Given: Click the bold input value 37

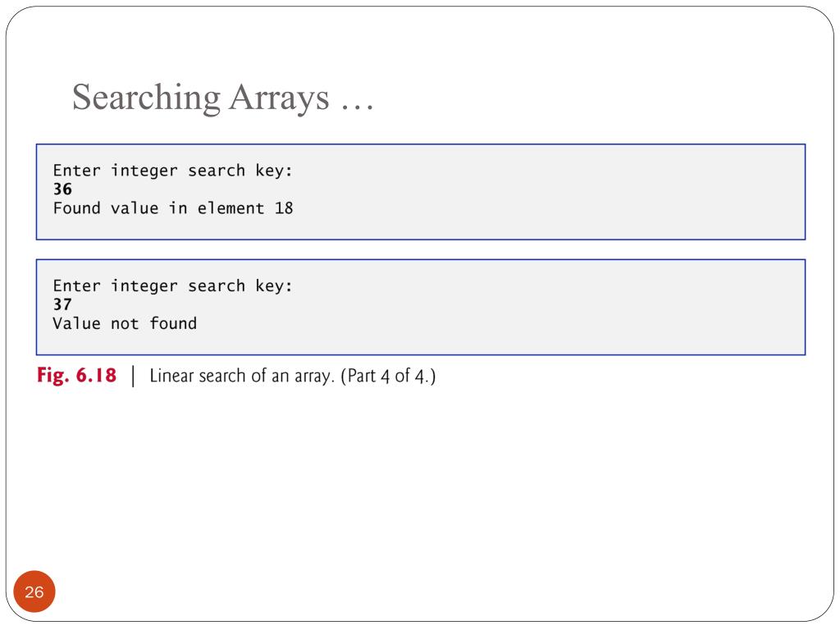Looking at the screenshot, I should [x=62, y=304].
